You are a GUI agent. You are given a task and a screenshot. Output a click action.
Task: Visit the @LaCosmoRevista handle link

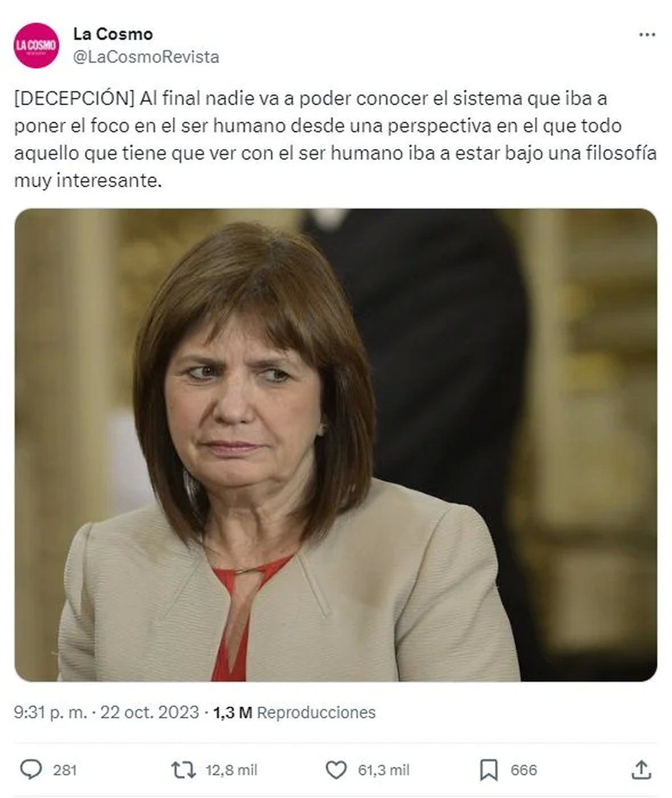coord(146,57)
